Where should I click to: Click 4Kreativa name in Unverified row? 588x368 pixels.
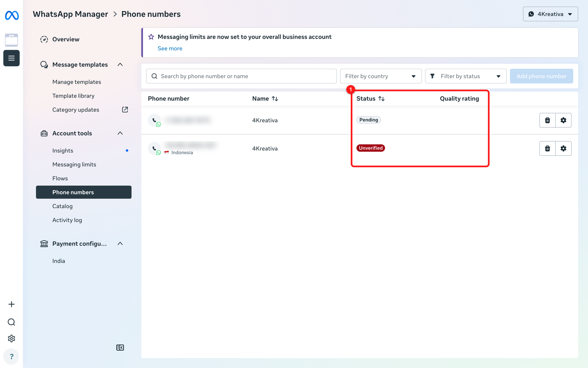[x=265, y=149]
